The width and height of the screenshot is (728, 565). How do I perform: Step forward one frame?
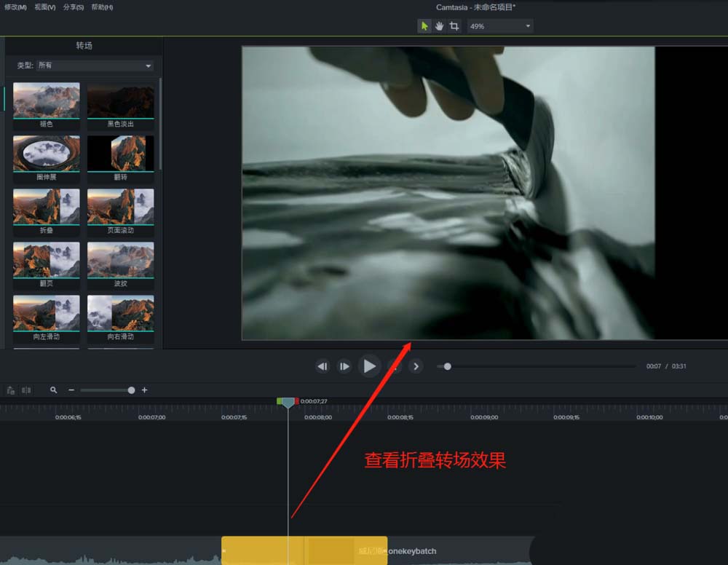click(344, 366)
